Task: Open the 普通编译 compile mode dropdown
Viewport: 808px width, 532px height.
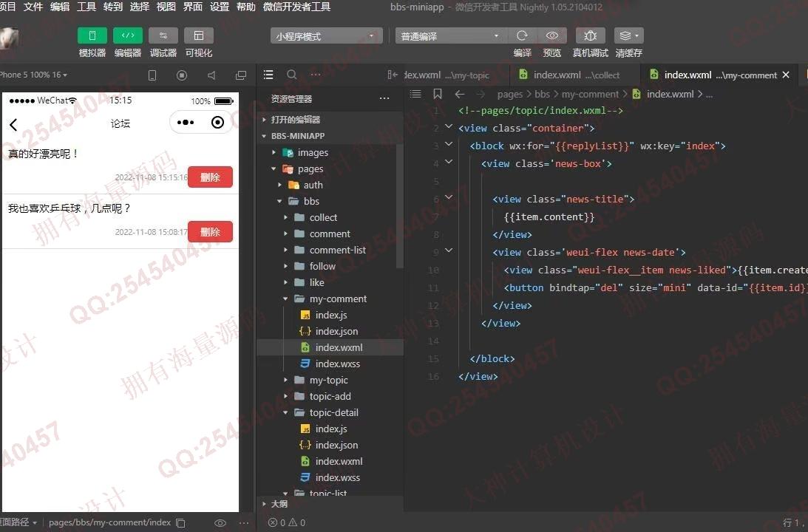Action: point(452,36)
